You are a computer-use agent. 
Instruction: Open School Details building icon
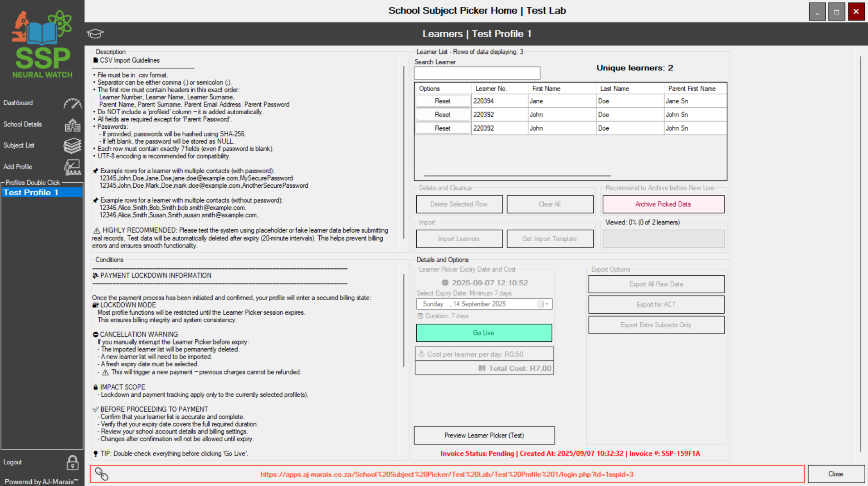72,125
